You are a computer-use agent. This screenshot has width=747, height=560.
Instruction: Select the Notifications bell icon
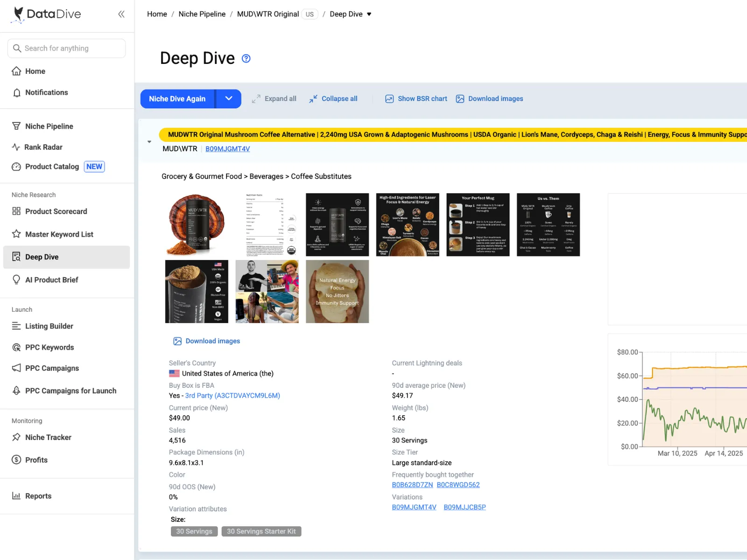[17, 92]
